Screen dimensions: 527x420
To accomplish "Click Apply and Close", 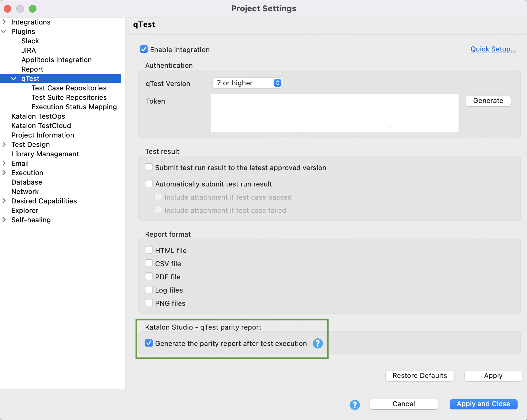I will [x=483, y=404].
